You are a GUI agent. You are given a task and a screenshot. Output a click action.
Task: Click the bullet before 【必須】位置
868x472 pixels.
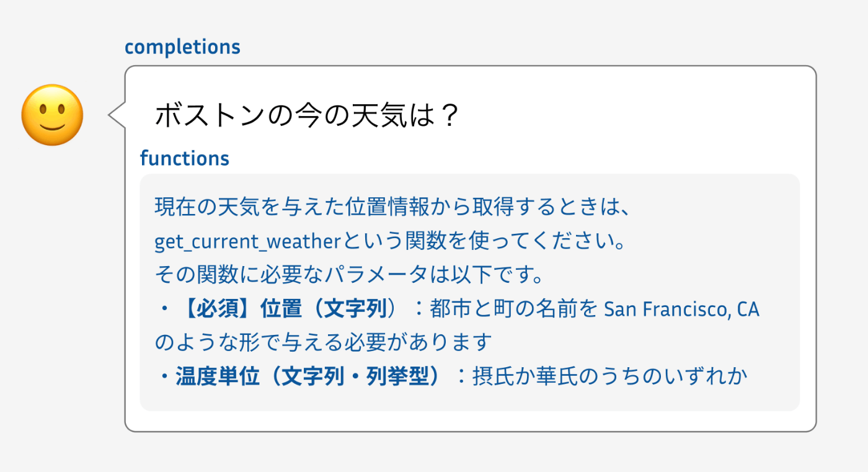164,309
